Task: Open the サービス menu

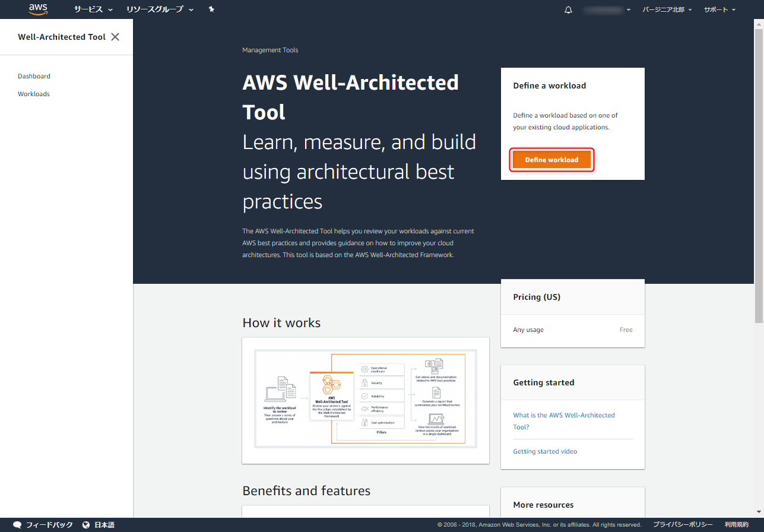Action: click(88, 9)
